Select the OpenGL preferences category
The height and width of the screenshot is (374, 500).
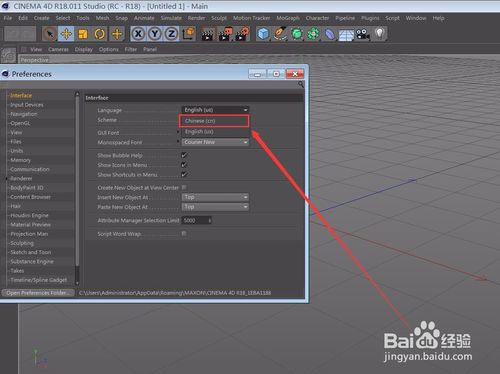tap(20, 123)
